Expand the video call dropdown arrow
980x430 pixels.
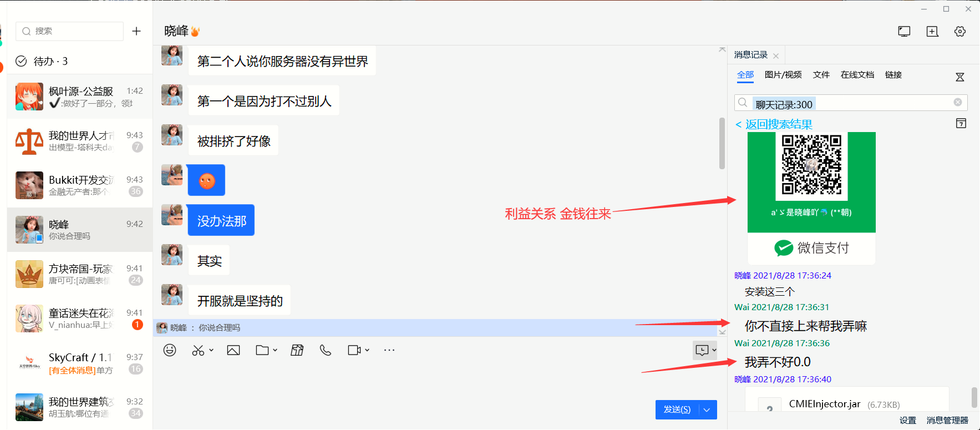(x=367, y=350)
